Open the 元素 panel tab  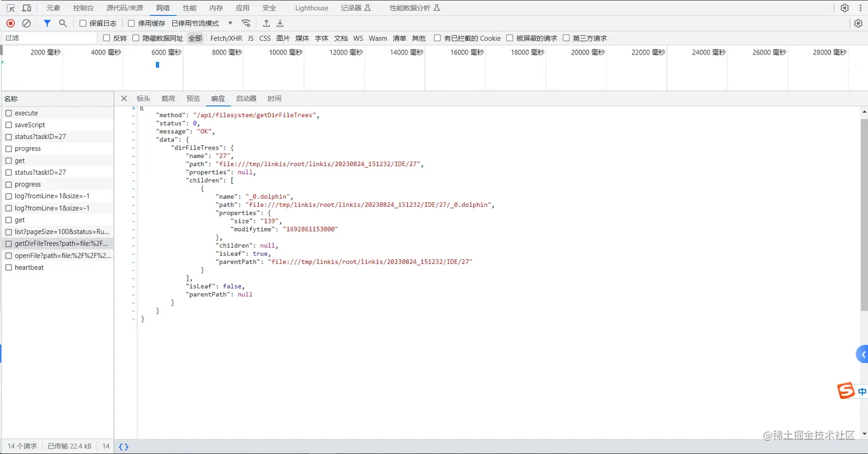click(x=53, y=8)
